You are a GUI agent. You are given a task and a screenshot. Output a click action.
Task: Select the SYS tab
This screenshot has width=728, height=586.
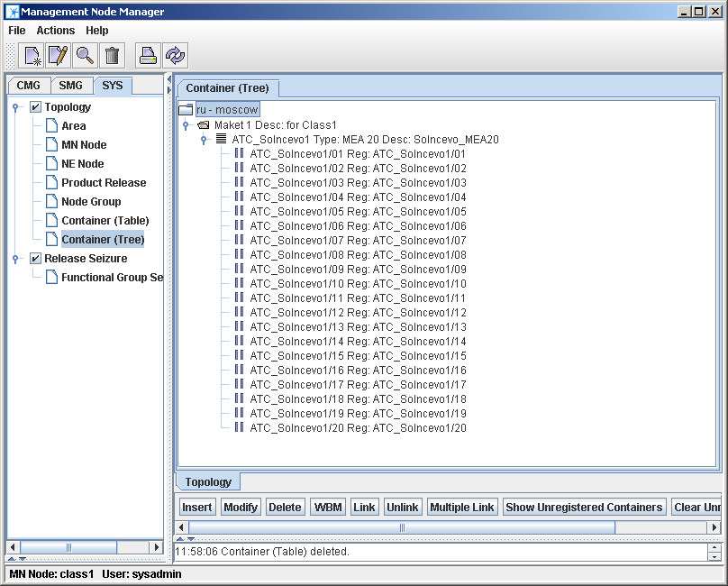(113, 86)
